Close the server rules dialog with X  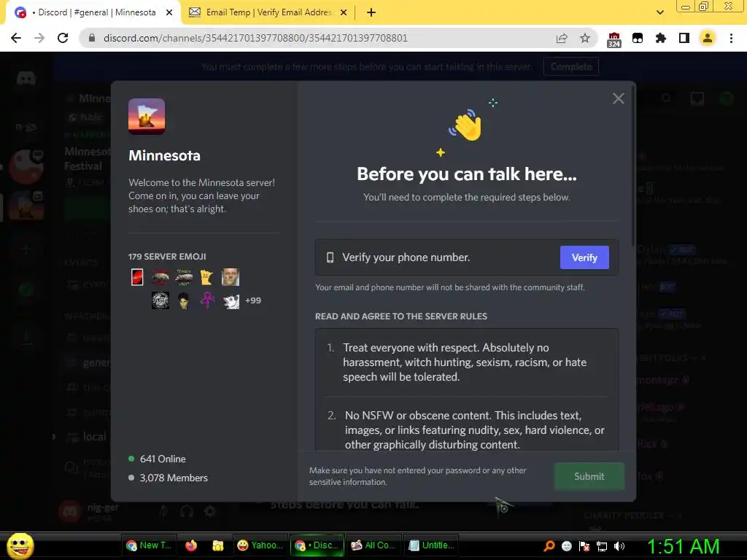coord(619,98)
